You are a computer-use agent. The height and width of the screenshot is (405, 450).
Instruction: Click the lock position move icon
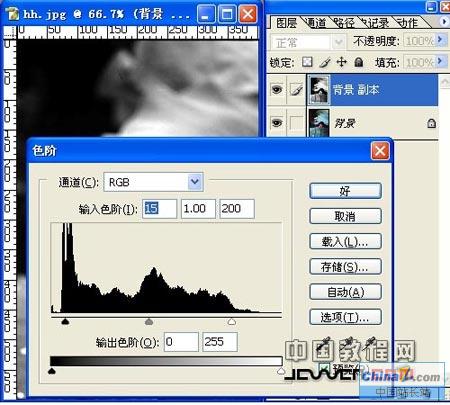pos(341,62)
